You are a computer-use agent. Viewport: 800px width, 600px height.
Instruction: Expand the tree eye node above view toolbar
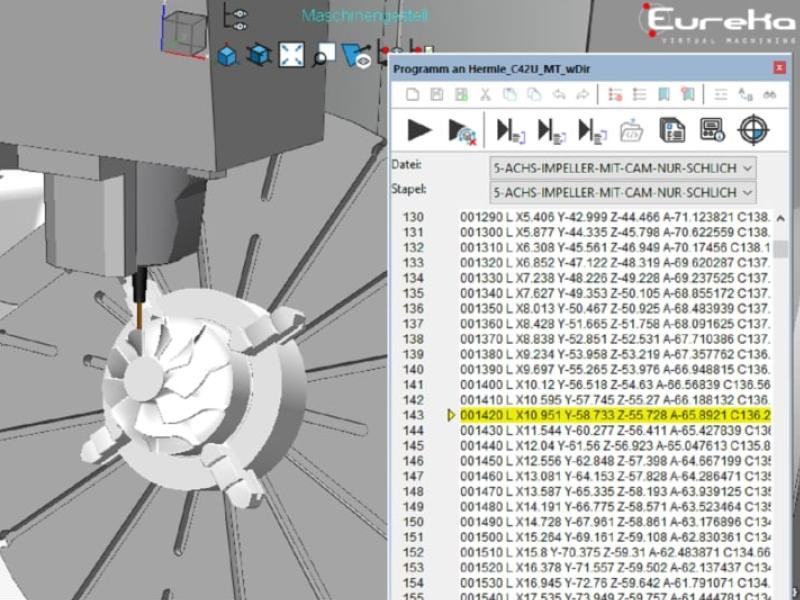[x=238, y=14]
